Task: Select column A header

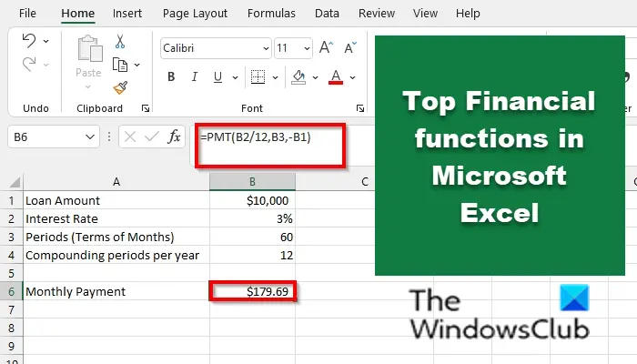Action: click(x=116, y=182)
